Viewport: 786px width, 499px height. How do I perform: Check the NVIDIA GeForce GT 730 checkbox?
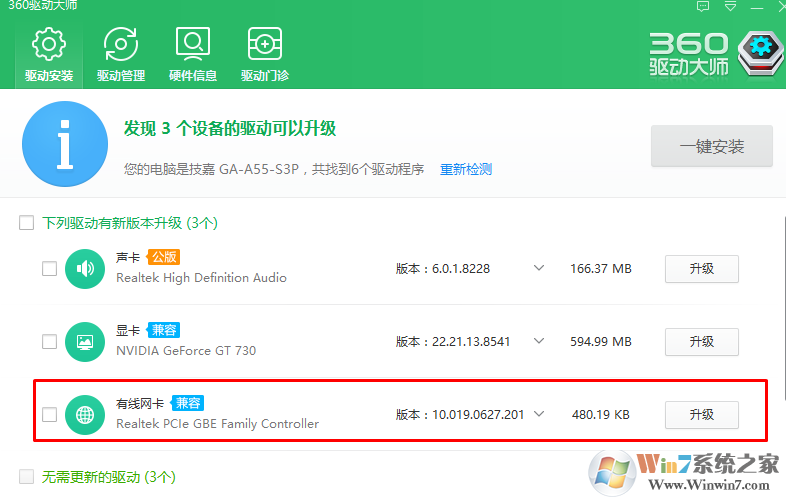pyautogui.click(x=49, y=342)
